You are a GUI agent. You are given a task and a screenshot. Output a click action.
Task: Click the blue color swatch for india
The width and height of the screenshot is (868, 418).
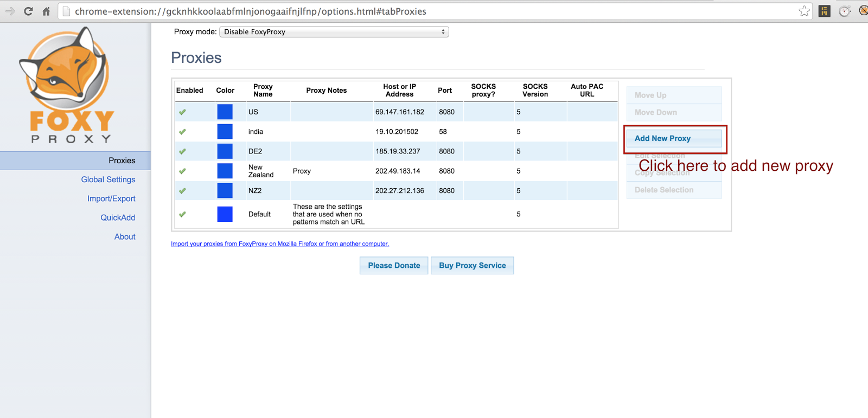coord(225,131)
